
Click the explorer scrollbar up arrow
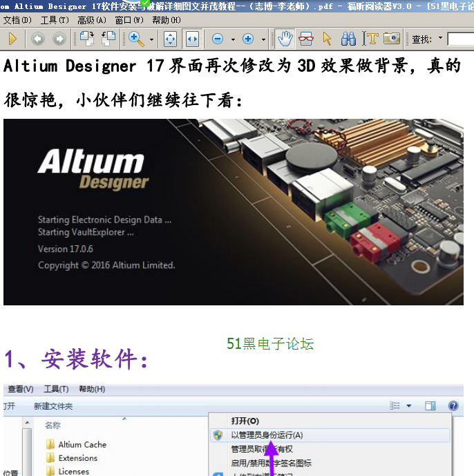(x=28, y=422)
